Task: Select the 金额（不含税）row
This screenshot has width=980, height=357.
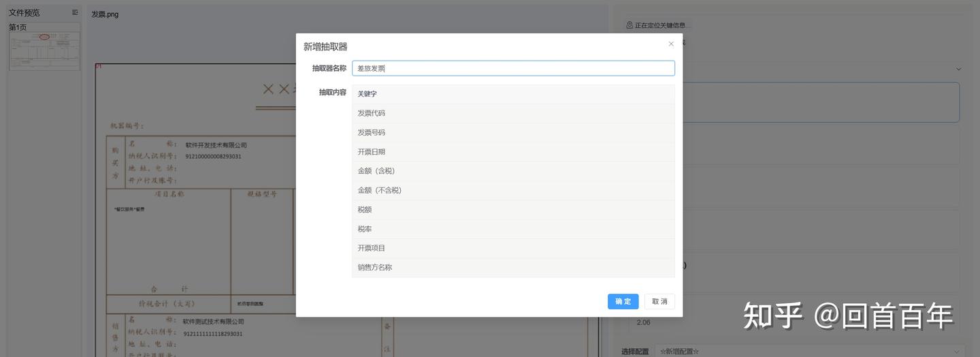Action: point(513,190)
